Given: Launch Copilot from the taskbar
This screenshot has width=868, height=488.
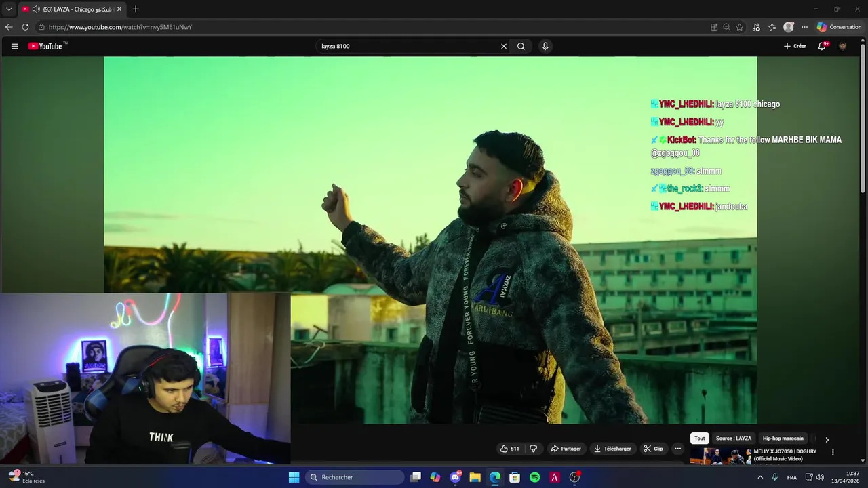Looking at the screenshot, I should tap(435, 477).
